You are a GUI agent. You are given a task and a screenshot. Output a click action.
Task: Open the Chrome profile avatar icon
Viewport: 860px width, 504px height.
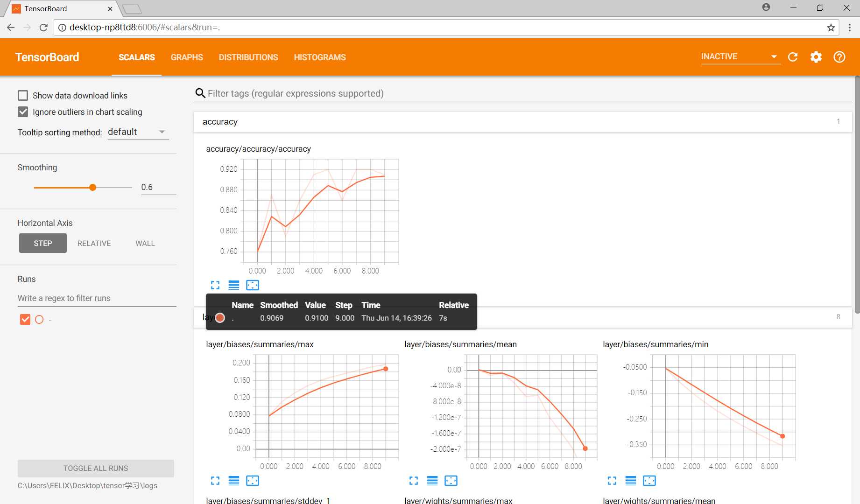coord(766,7)
